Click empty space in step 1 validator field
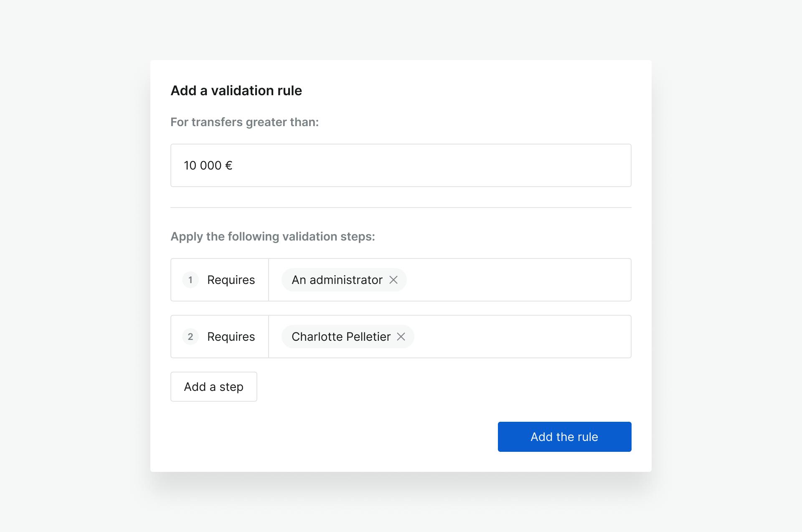Image resolution: width=802 pixels, height=532 pixels. click(518, 280)
